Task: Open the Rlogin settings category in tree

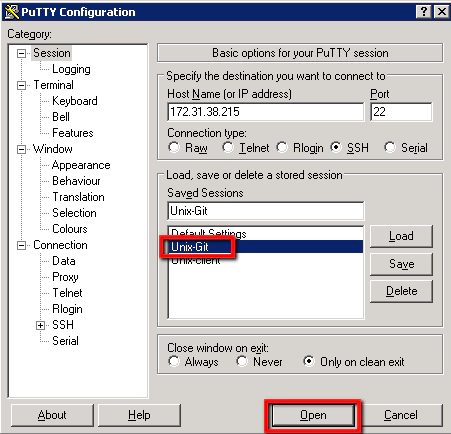Action: 67,309
